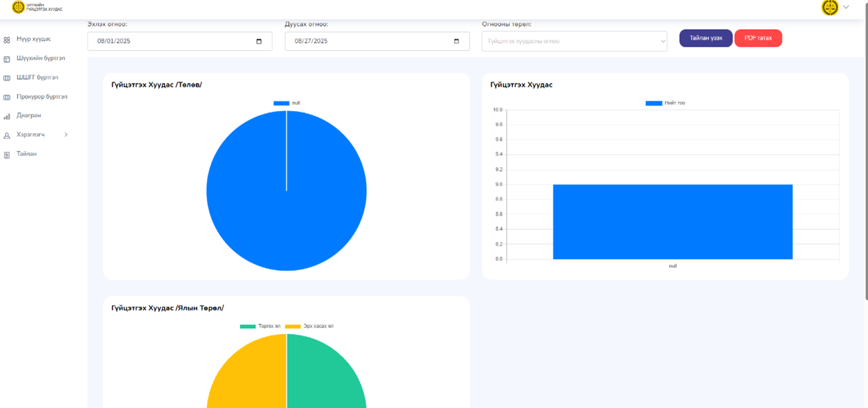
Task: Click the blue null legend swatch above pie
Action: point(281,103)
